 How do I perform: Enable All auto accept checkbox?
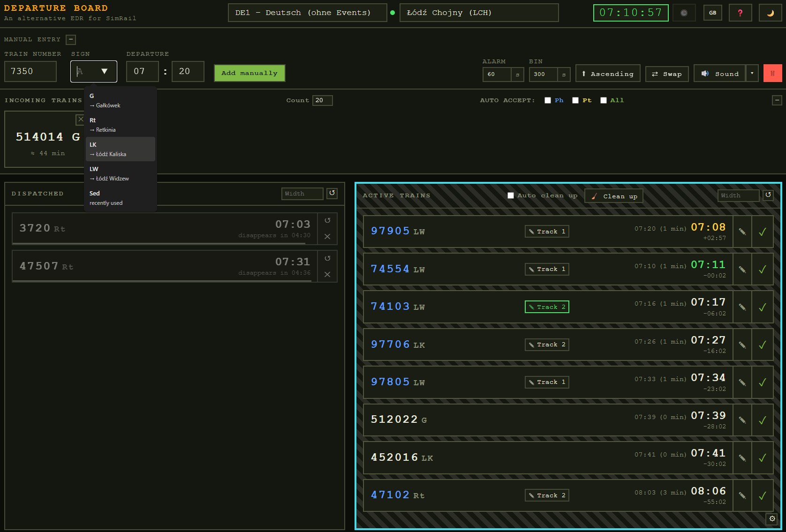(604, 100)
